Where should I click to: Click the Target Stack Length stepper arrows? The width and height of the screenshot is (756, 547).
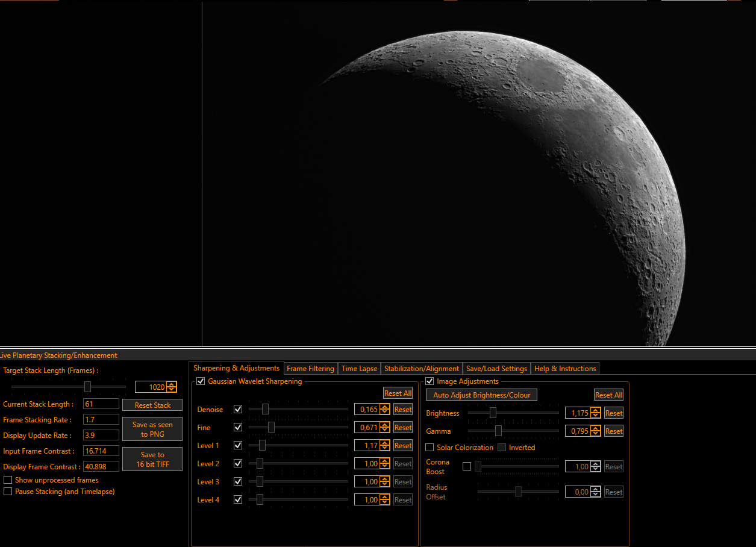pos(172,387)
